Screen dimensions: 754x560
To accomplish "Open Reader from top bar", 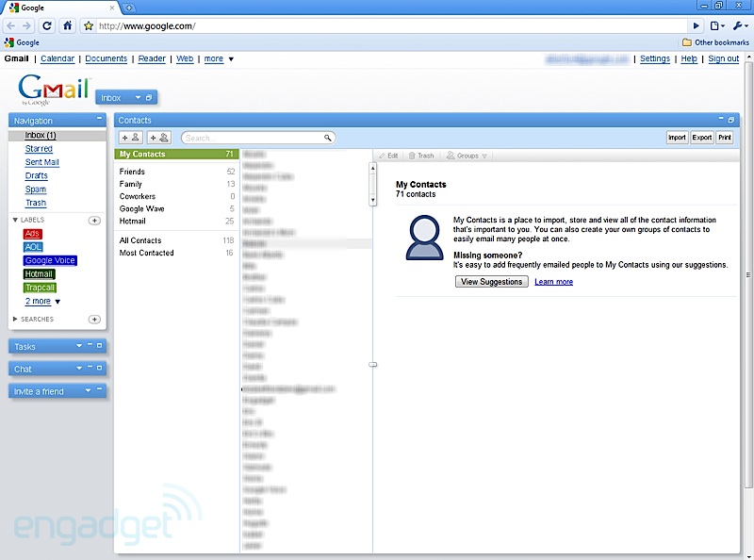I will pos(152,58).
